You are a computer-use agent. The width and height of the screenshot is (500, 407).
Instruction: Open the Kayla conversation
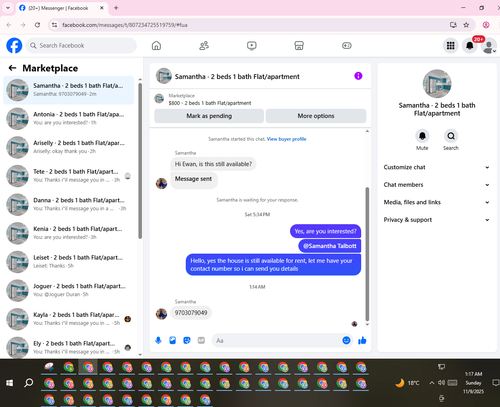point(68,319)
